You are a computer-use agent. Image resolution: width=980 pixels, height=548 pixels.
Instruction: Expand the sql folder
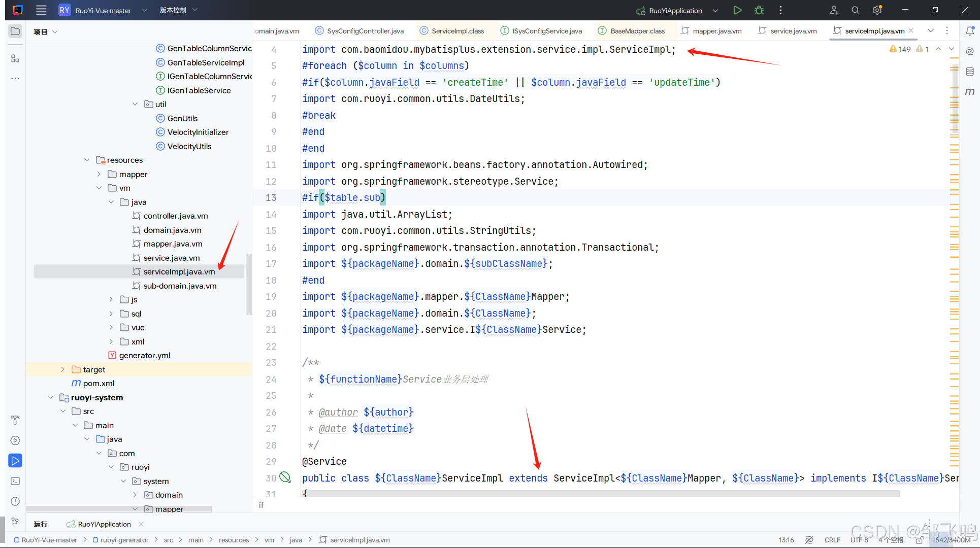tap(111, 314)
